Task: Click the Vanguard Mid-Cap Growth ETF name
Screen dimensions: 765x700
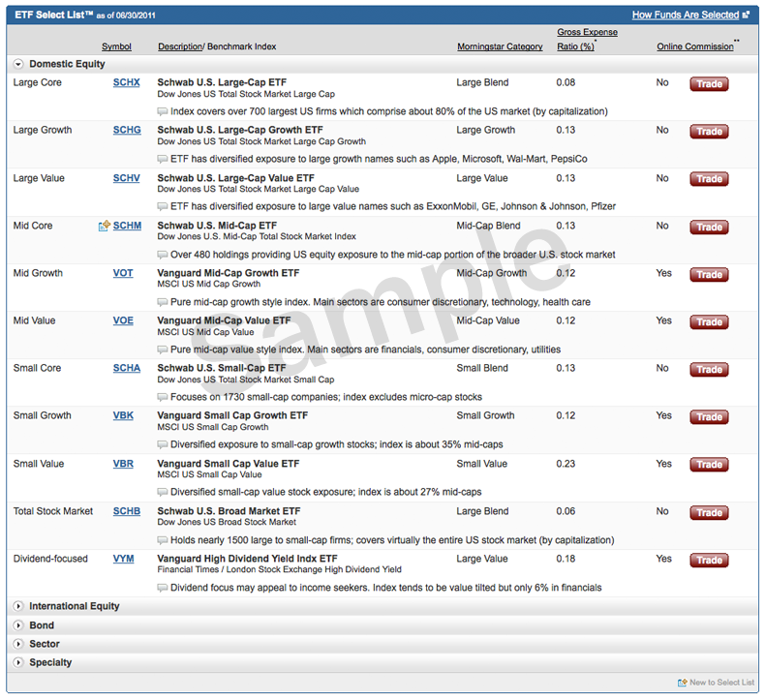Action: coord(229,273)
